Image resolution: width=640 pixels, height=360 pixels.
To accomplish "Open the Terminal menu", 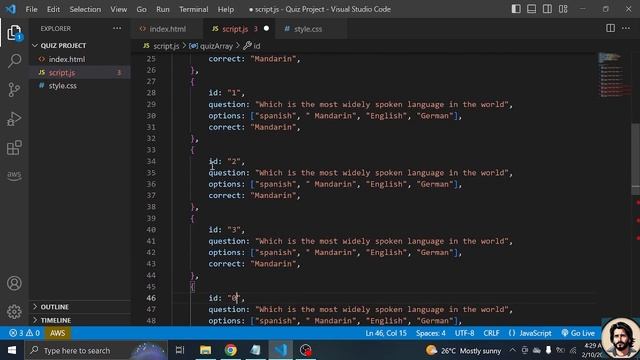I will pos(193,9).
